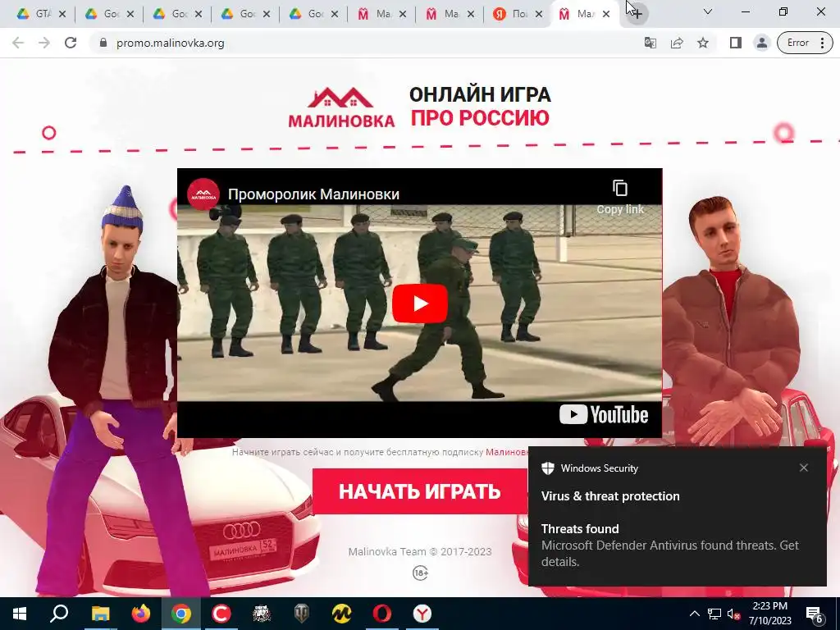Open Threats found notification details
The height and width of the screenshot is (630, 840).
(669, 545)
